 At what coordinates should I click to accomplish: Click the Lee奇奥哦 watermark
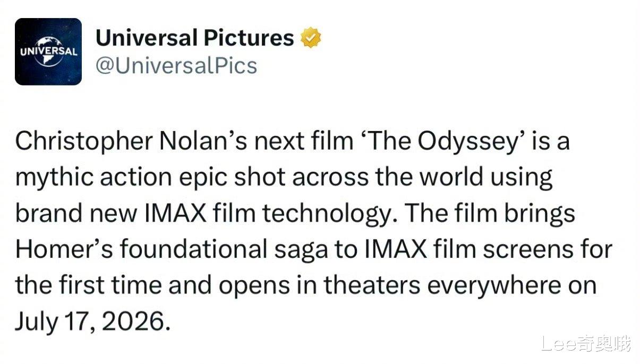tap(586, 344)
